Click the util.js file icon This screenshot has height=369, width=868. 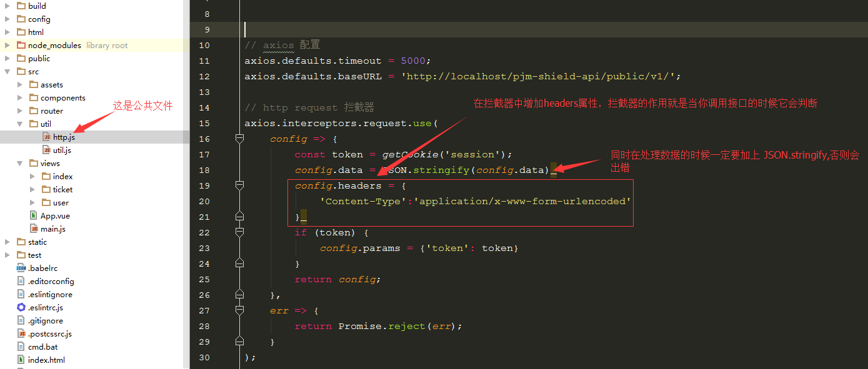tap(46, 150)
